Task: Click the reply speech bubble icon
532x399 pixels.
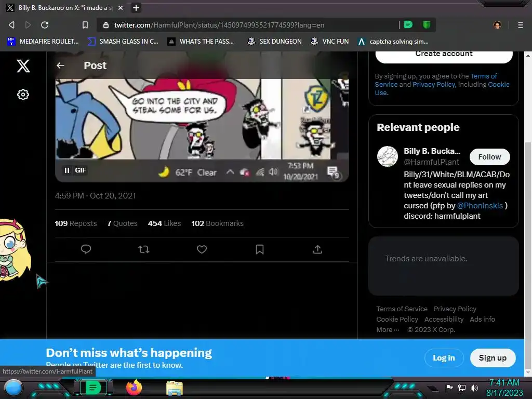Action: click(x=86, y=249)
